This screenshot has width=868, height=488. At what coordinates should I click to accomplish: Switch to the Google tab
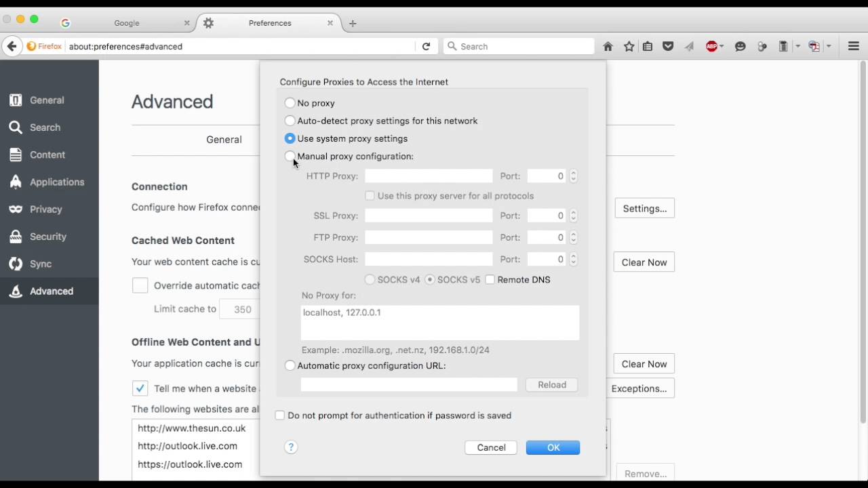coord(126,23)
